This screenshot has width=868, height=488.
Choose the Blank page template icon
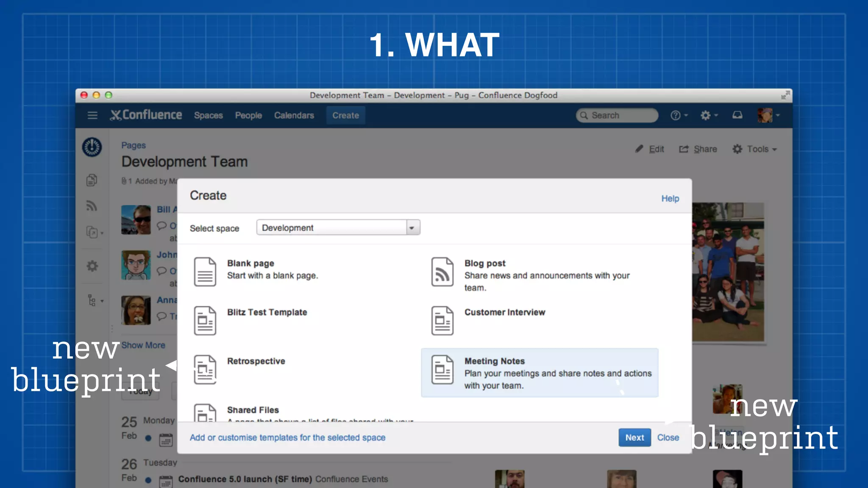(x=205, y=272)
